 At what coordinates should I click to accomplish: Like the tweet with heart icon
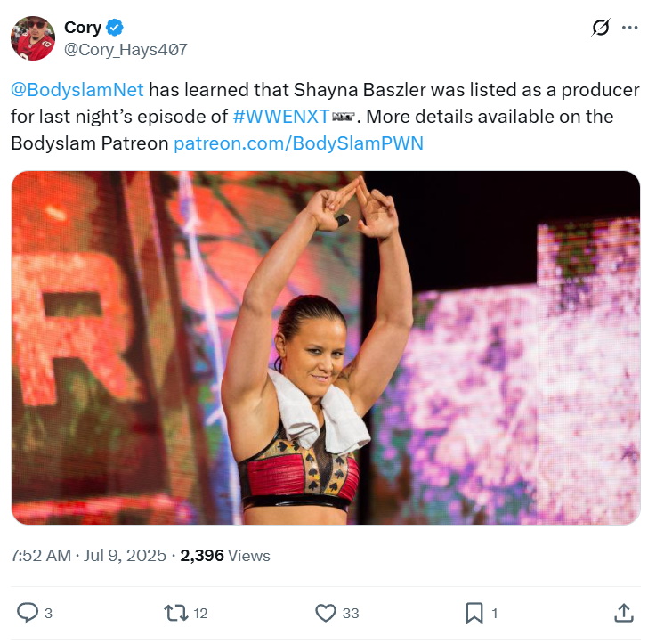pyautogui.click(x=325, y=613)
